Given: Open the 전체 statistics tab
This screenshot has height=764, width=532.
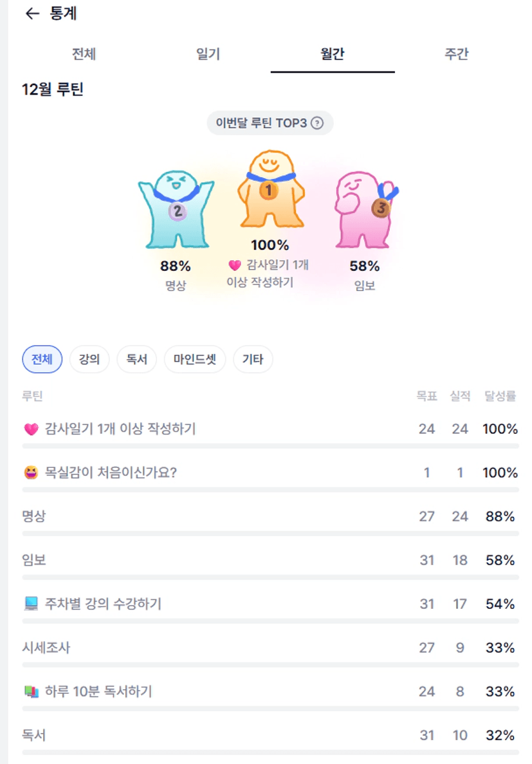Looking at the screenshot, I should tap(84, 54).
